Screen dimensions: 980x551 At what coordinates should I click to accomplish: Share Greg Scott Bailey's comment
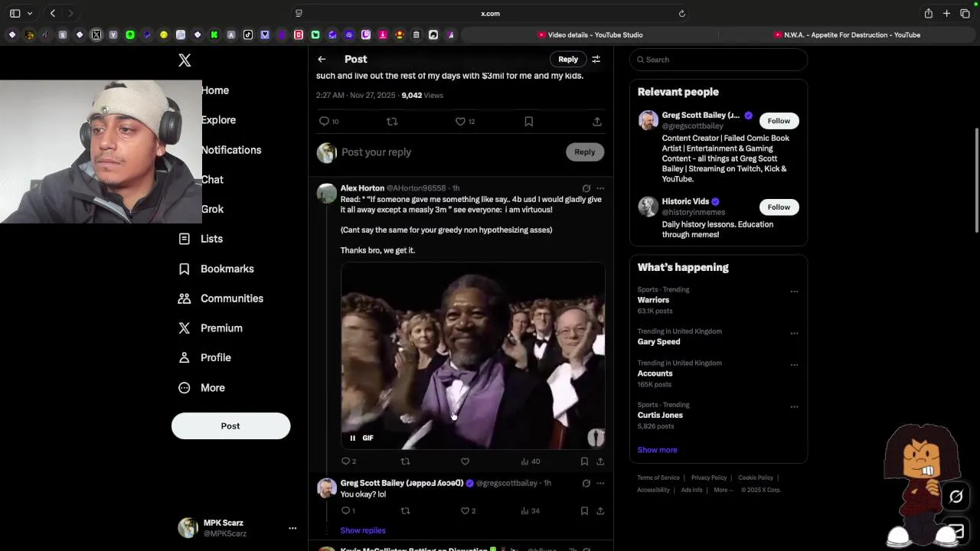pyautogui.click(x=600, y=510)
